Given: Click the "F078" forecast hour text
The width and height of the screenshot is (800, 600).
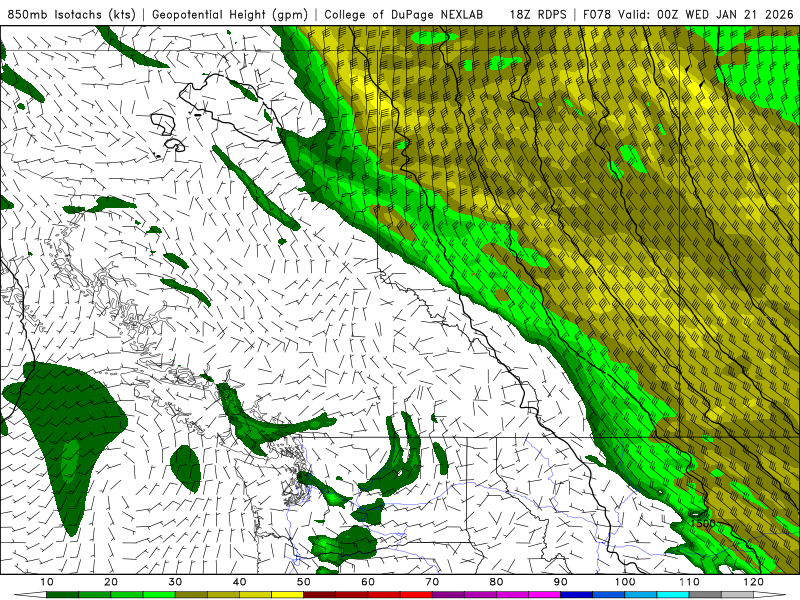Looking at the screenshot, I should [597, 14].
